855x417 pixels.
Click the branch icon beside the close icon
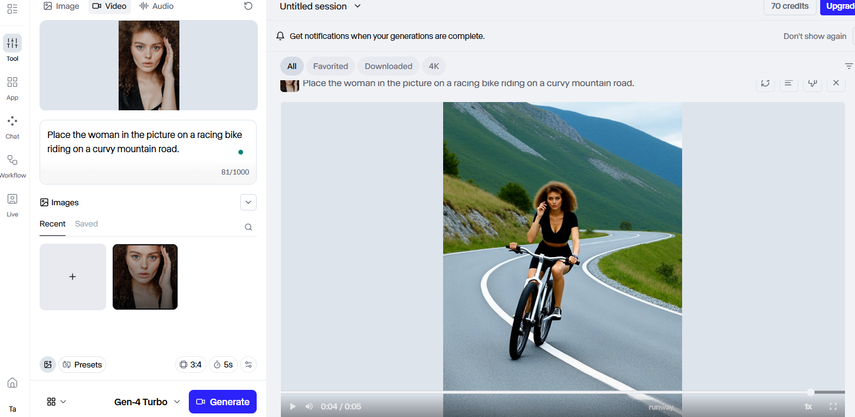812,83
